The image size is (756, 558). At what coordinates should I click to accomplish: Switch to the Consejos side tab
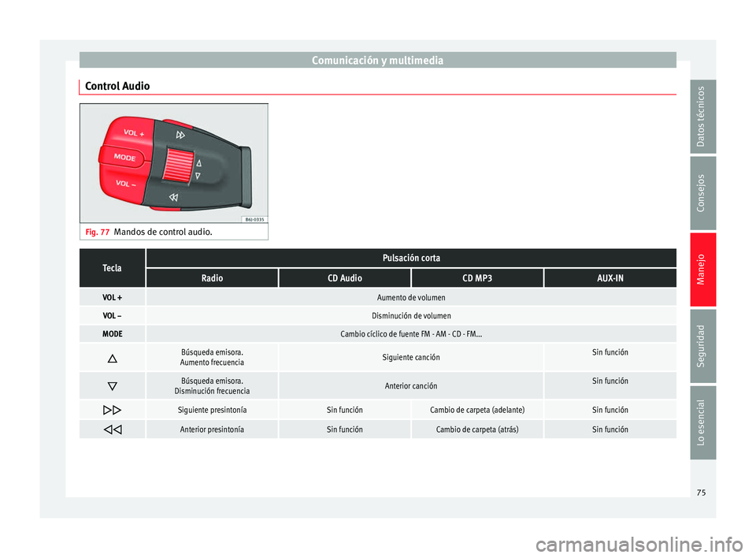pyautogui.click(x=702, y=193)
